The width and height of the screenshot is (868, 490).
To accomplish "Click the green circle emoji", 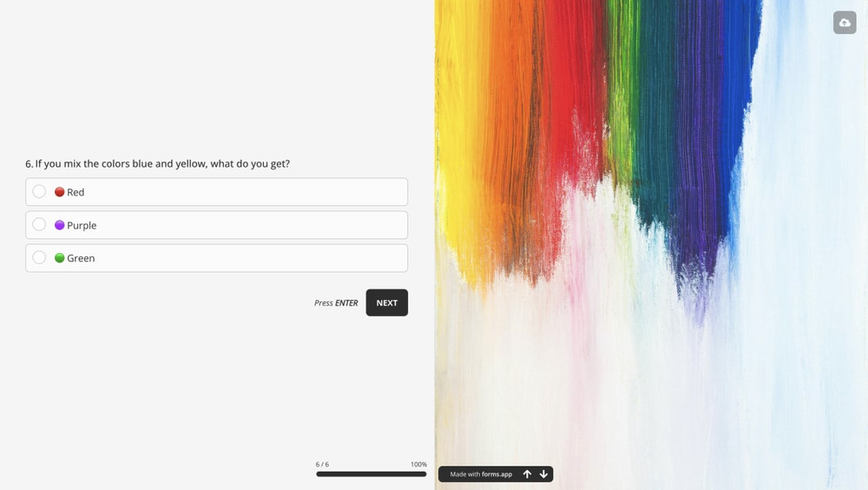I will coord(59,258).
